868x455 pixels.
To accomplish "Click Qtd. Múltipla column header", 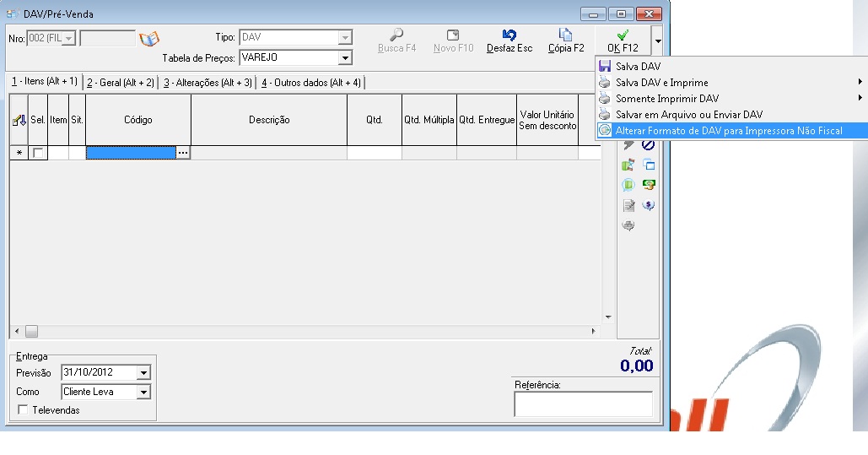I will point(429,120).
